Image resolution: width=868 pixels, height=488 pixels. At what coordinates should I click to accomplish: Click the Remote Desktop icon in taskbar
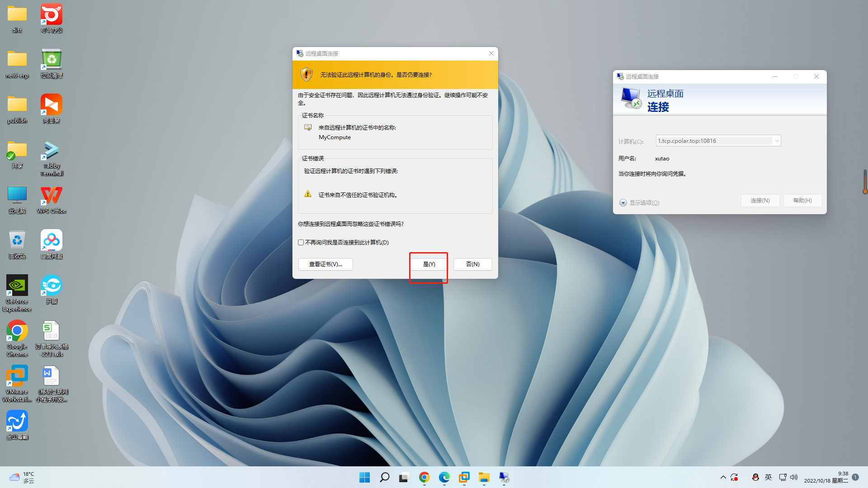click(504, 477)
